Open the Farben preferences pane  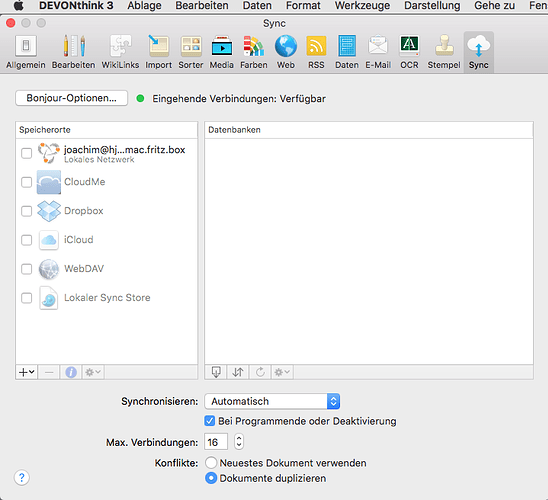point(254,52)
